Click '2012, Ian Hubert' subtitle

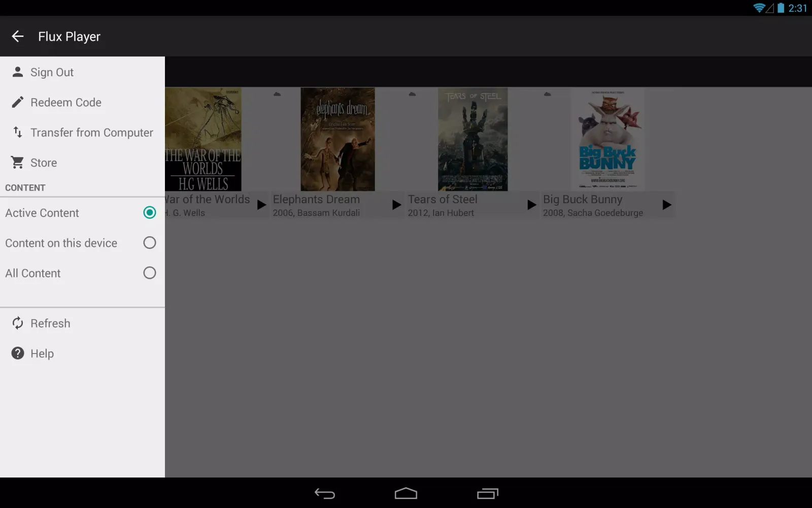[x=441, y=213]
